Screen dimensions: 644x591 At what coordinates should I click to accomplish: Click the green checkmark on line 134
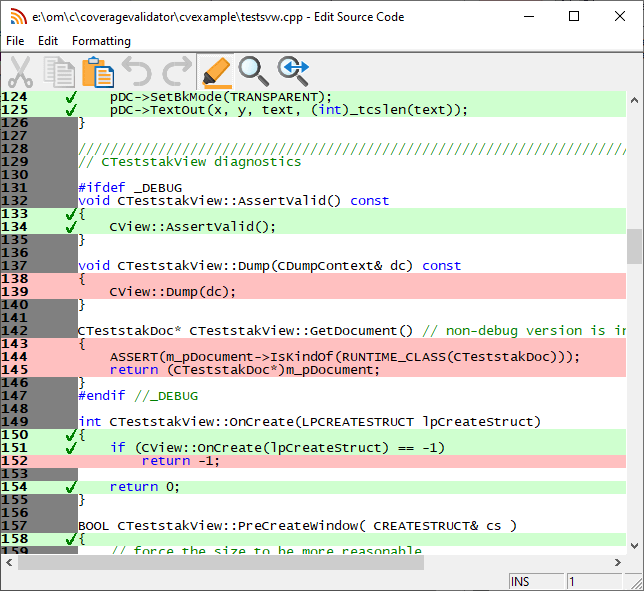pyautogui.click(x=71, y=227)
